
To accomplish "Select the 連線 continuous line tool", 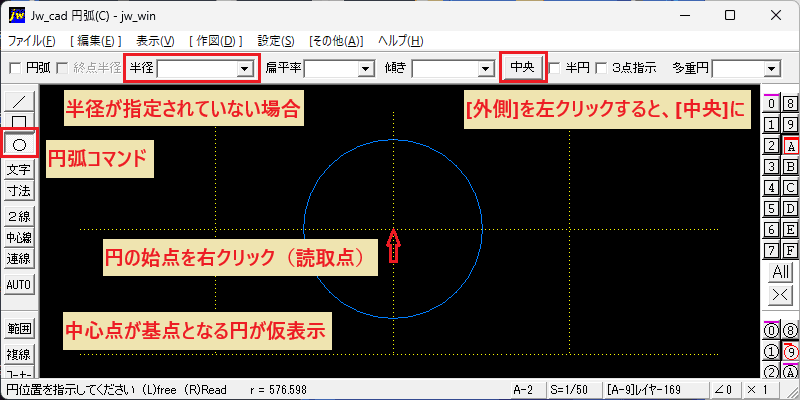I will 19,259.
